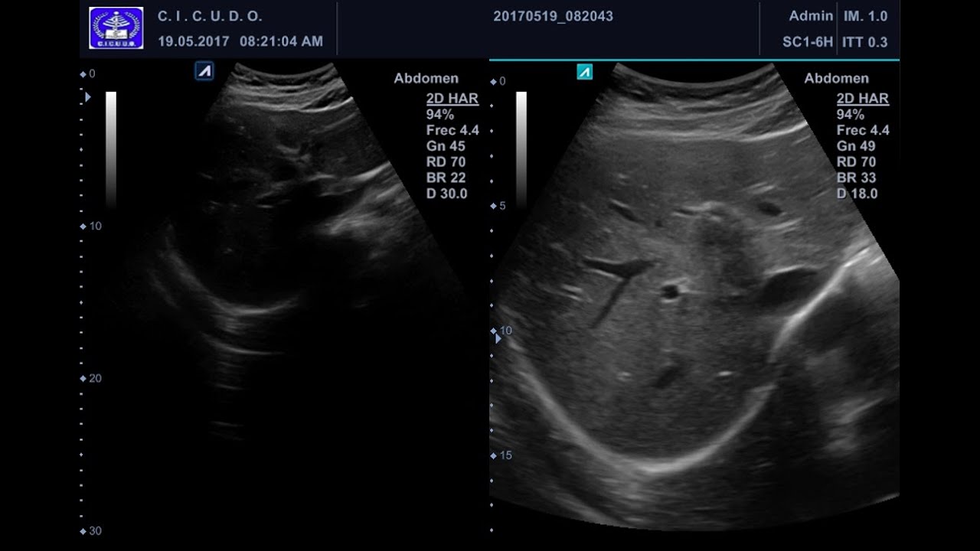This screenshot has width=980, height=551.
Task: Click the left image probe orientation marker
Action: (x=204, y=72)
